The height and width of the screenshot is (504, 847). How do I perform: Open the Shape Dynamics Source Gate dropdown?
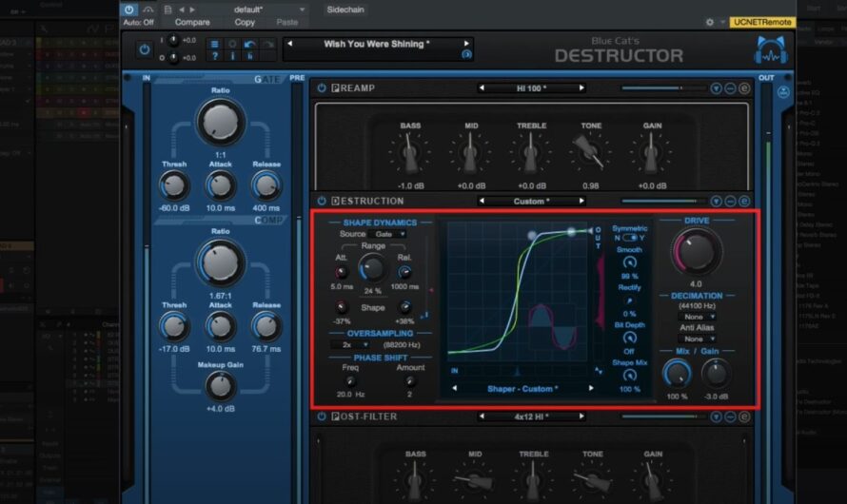pyautogui.click(x=387, y=234)
